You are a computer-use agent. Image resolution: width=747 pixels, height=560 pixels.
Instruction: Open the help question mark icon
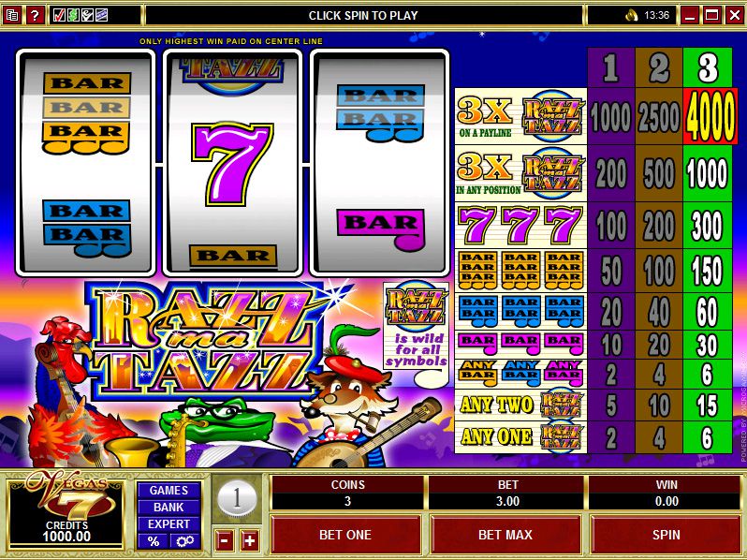click(x=35, y=15)
